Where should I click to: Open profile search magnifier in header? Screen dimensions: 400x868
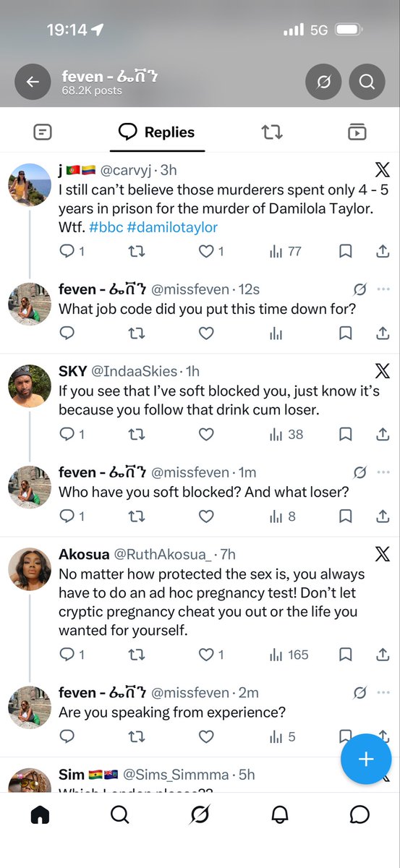pyautogui.click(x=367, y=82)
